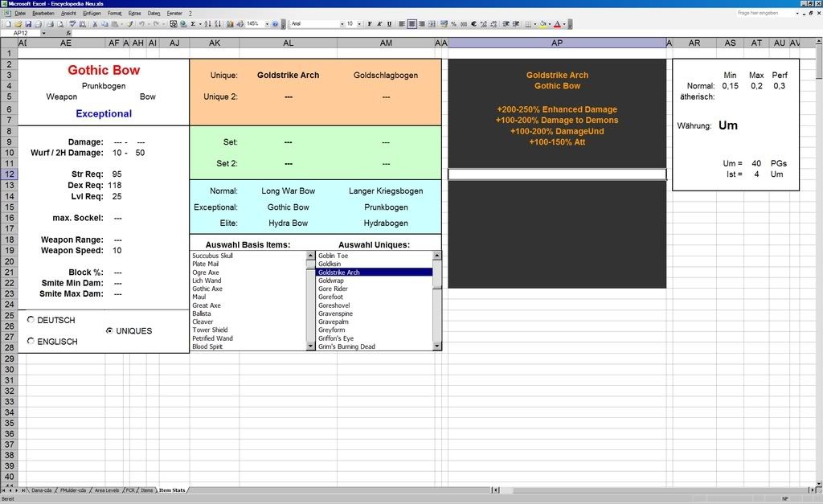Viewport: 823px width, 504px height.
Task: Select Goldskin in the uniques list
Action: [330, 264]
